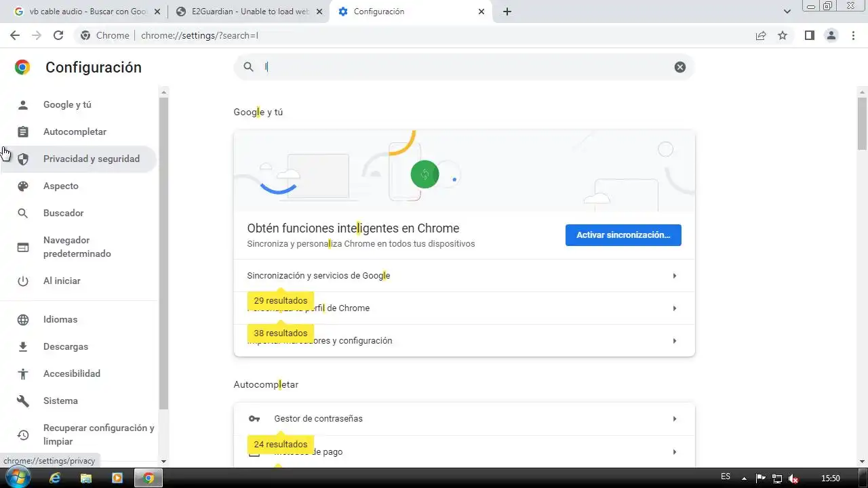Click the power icon beside Al iniciar

coord(23,281)
